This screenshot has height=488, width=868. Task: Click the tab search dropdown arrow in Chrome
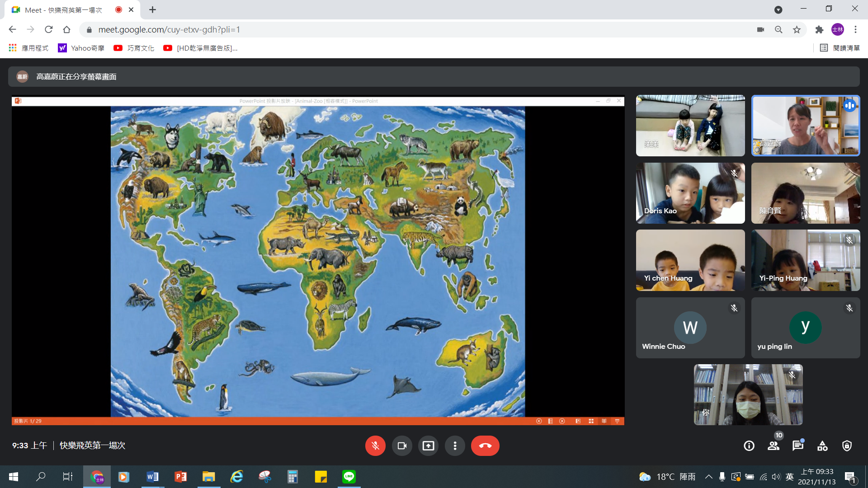click(x=778, y=9)
